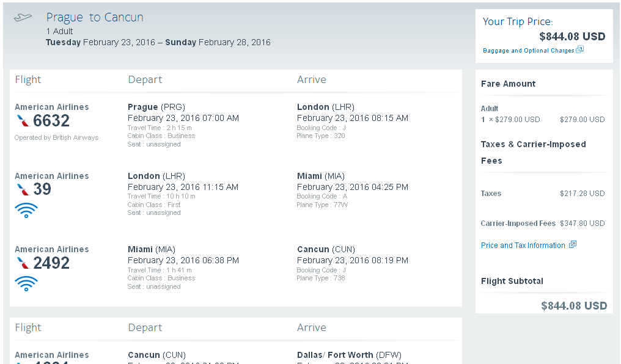
Task: Click flight number 6632
Action: tap(51, 121)
